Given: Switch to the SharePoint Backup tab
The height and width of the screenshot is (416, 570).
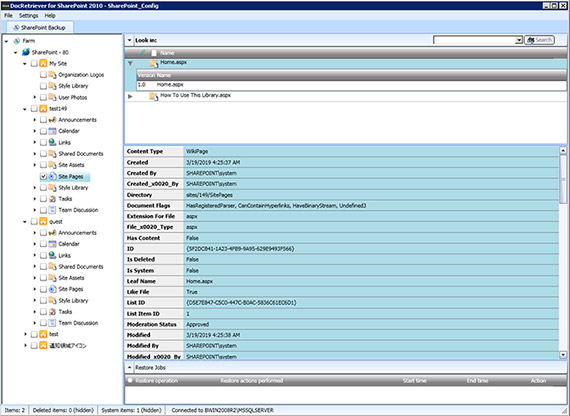Looking at the screenshot, I should [x=40, y=28].
